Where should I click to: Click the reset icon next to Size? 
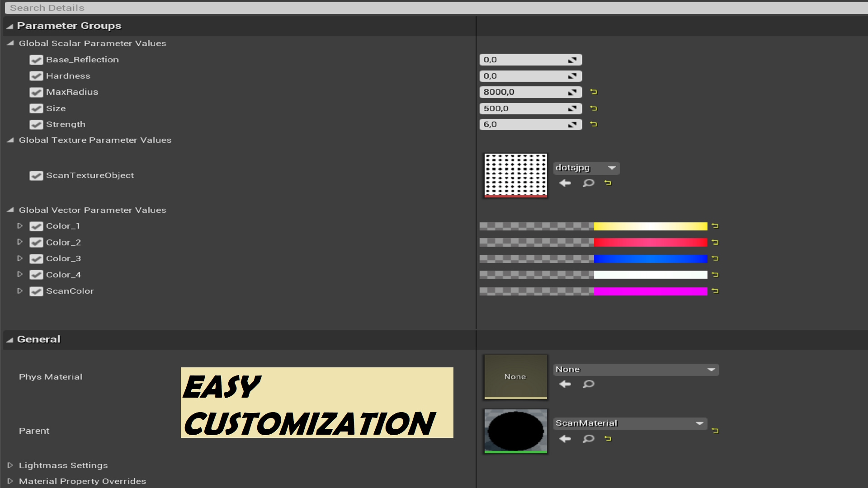pos(594,108)
